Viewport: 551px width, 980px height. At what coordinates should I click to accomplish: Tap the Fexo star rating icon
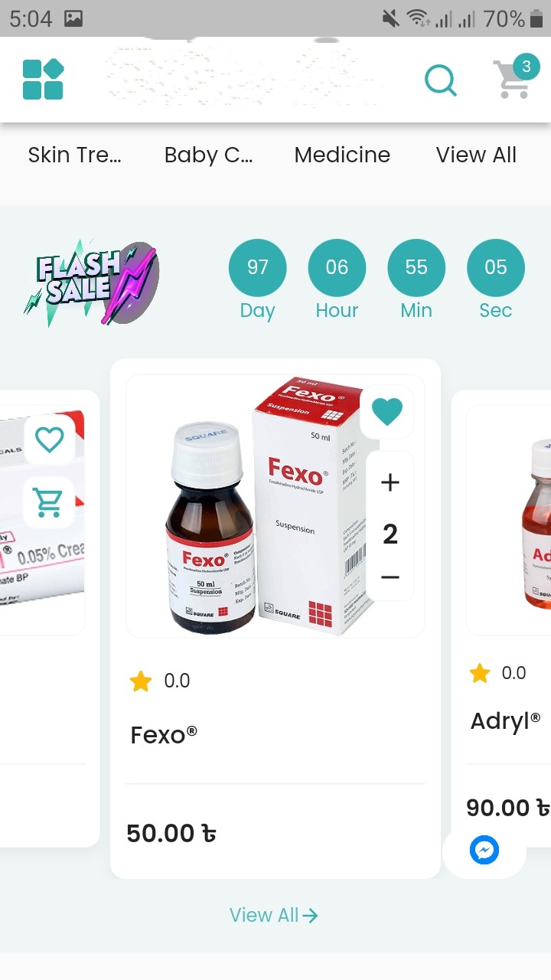pyautogui.click(x=141, y=681)
